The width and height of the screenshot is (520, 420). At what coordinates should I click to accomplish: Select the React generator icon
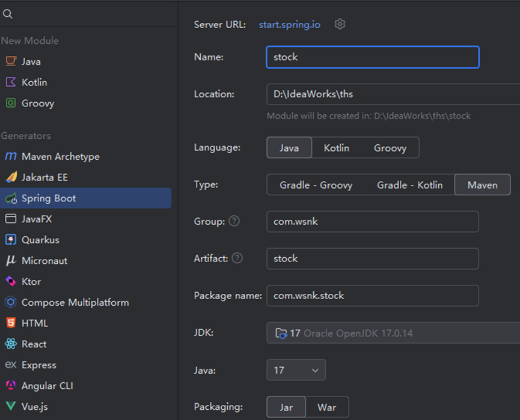pyautogui.click(x=11, y=344)
